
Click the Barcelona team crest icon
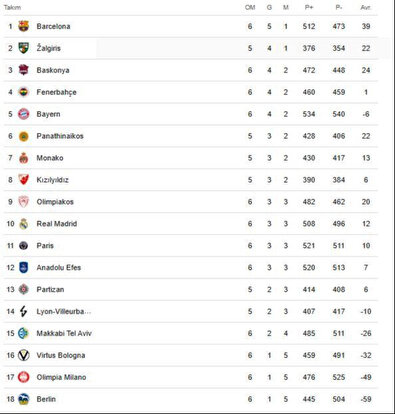tap(23, 26)
